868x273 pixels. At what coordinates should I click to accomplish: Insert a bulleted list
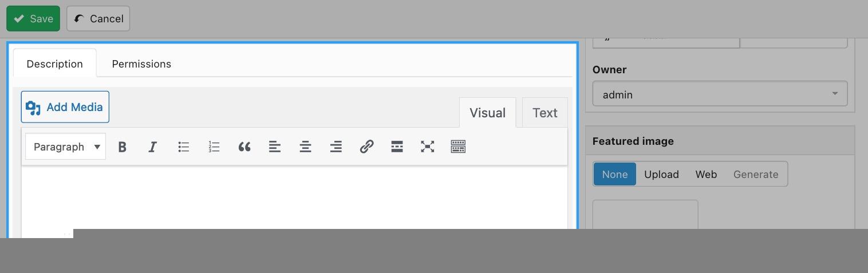[x=183, y=147]
